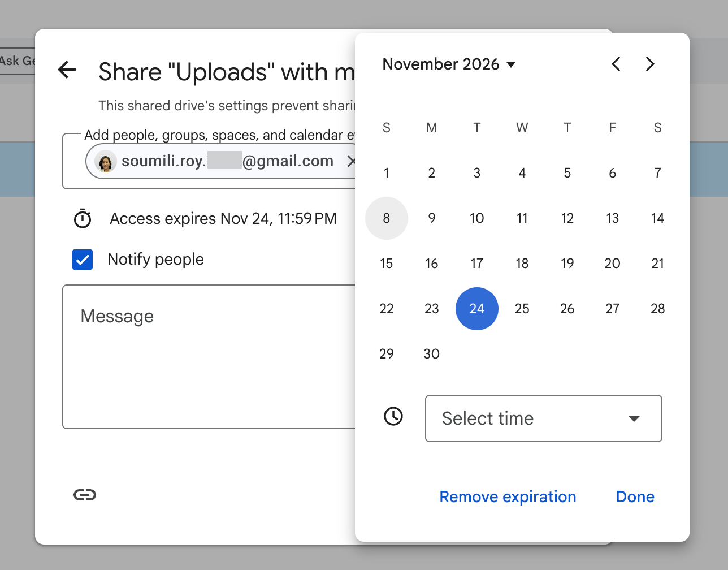Pick November 16 in the calendar
The image size is (728, 570).
pos(432,264)
